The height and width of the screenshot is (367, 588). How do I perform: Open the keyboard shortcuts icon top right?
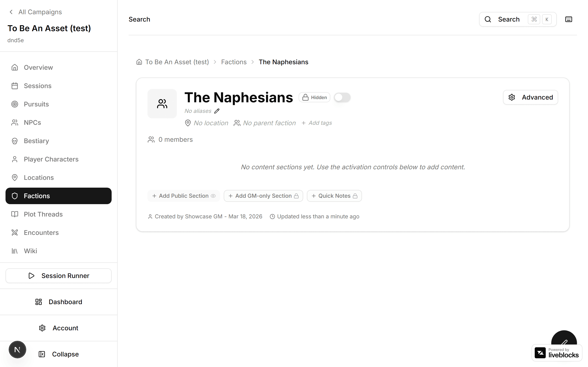point(568,19)
